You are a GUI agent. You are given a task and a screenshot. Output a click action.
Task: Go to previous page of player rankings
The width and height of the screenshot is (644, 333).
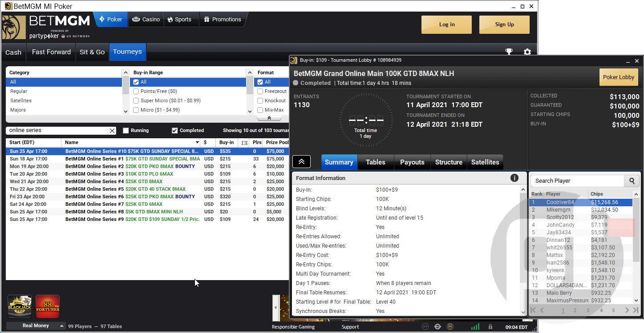[x=542, y=310]
